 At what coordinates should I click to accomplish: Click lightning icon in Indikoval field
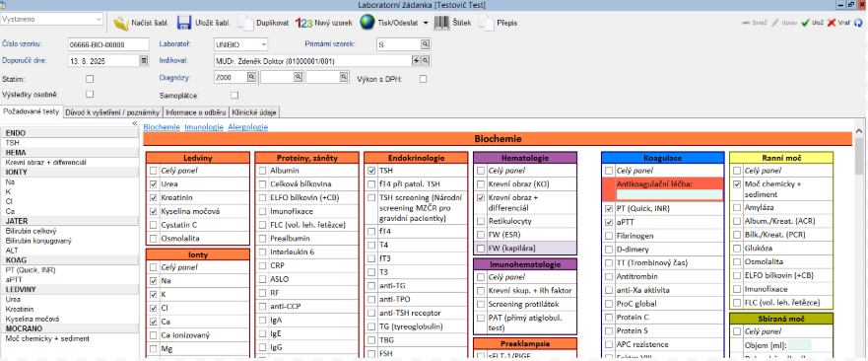click(417, 60)
